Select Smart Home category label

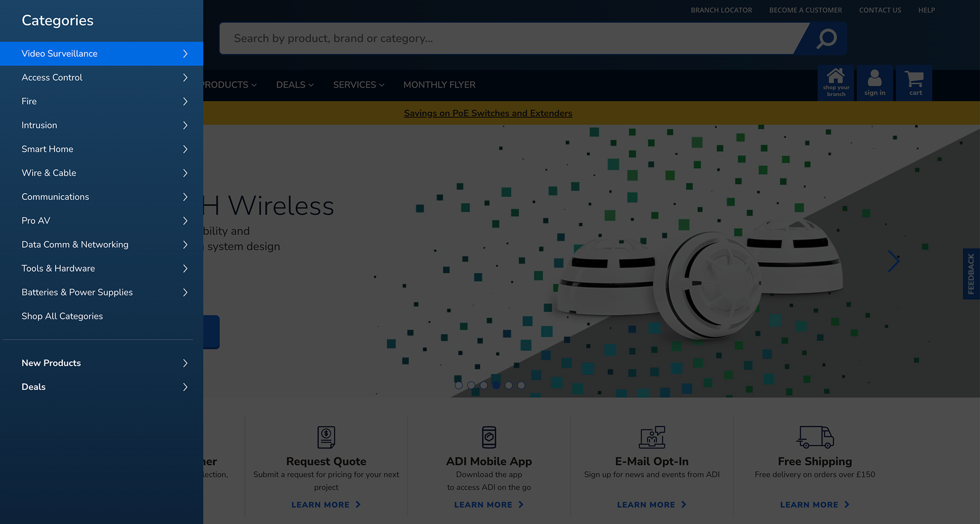coord(47,149)
